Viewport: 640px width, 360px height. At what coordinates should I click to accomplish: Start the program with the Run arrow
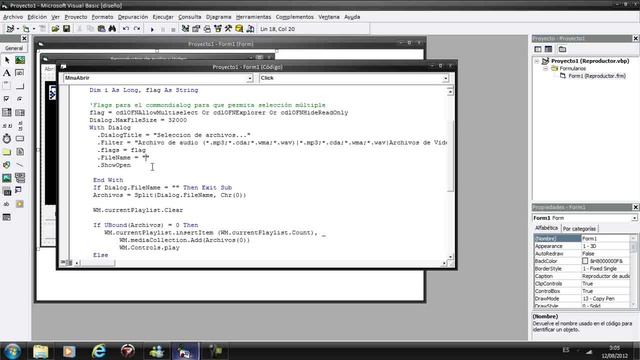152,29
